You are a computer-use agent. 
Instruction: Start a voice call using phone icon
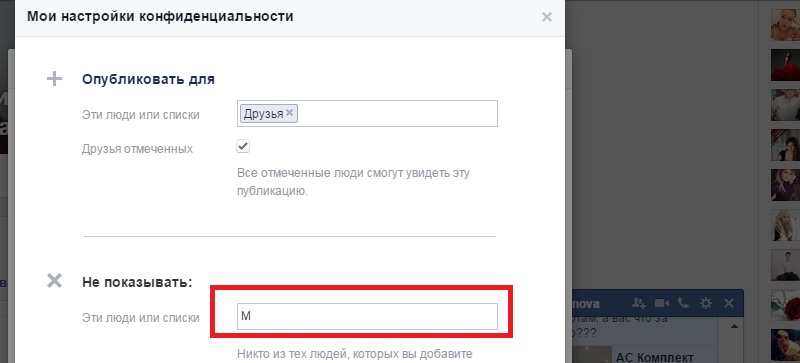(x=683, y=303)
